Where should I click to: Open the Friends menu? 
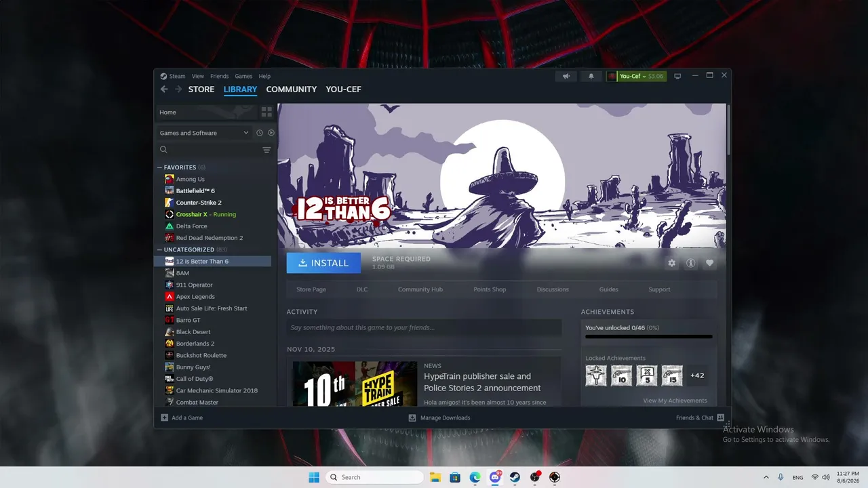point(220,76)
